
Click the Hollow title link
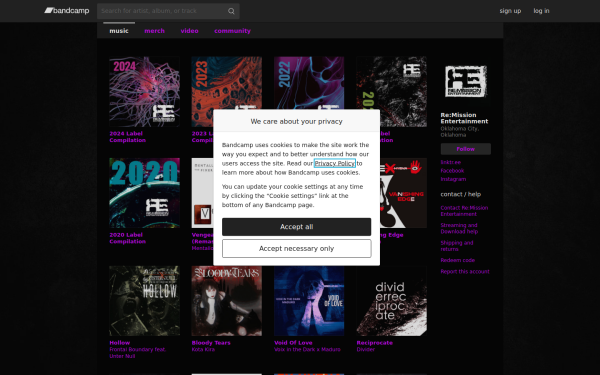(x=119, y=342)
